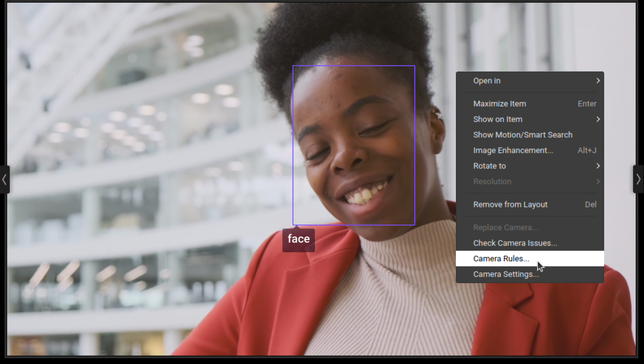Select Show Motion/Smart Search

coord(523,135)
